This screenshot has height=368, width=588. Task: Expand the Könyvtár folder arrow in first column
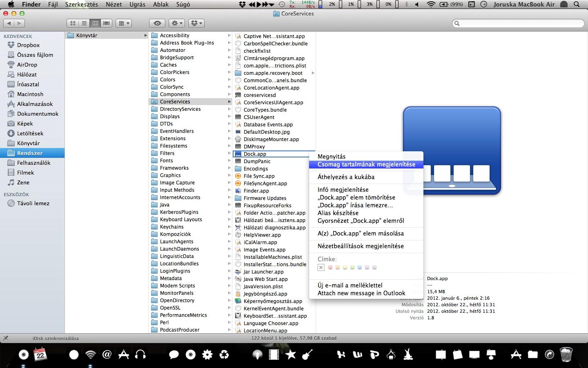pos(145,36)
